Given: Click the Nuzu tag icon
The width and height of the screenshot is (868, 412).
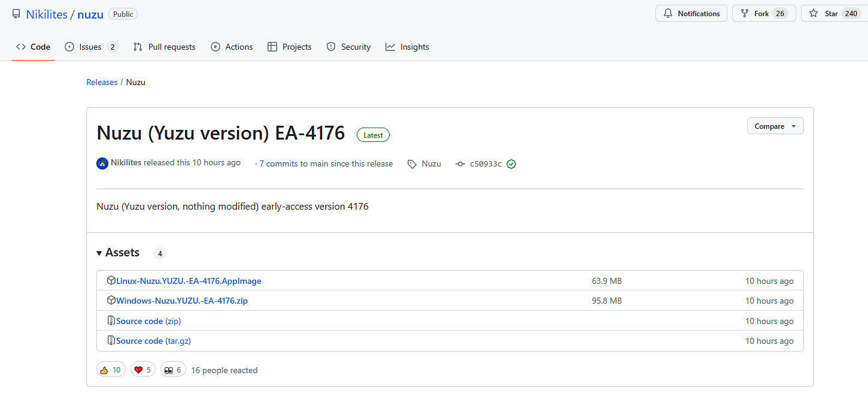Looking at the screenshot, I should click(412, 164).
